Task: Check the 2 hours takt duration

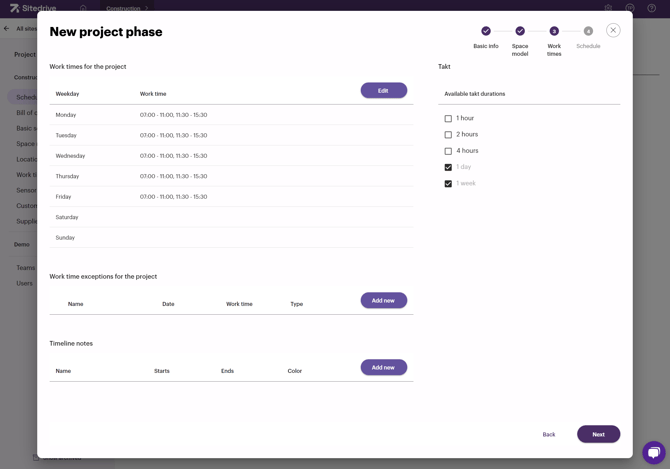Action: (448, 135)
